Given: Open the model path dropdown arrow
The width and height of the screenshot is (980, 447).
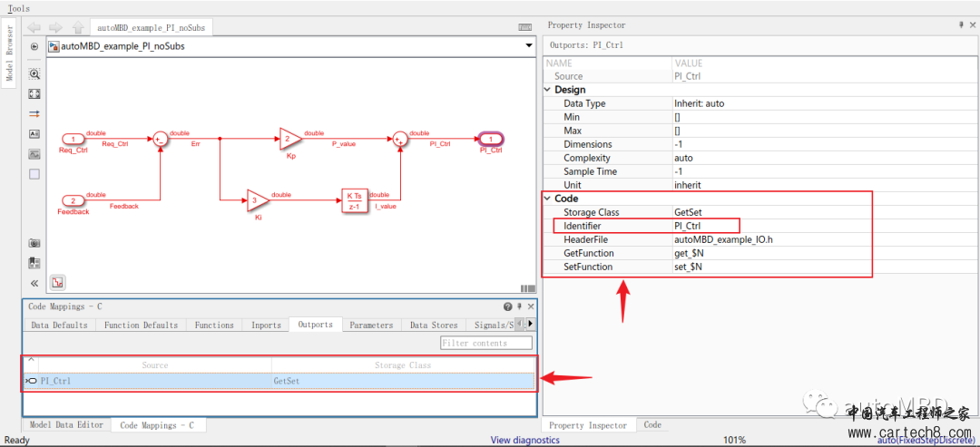Looking at the screenshot, I should point(529,46).
